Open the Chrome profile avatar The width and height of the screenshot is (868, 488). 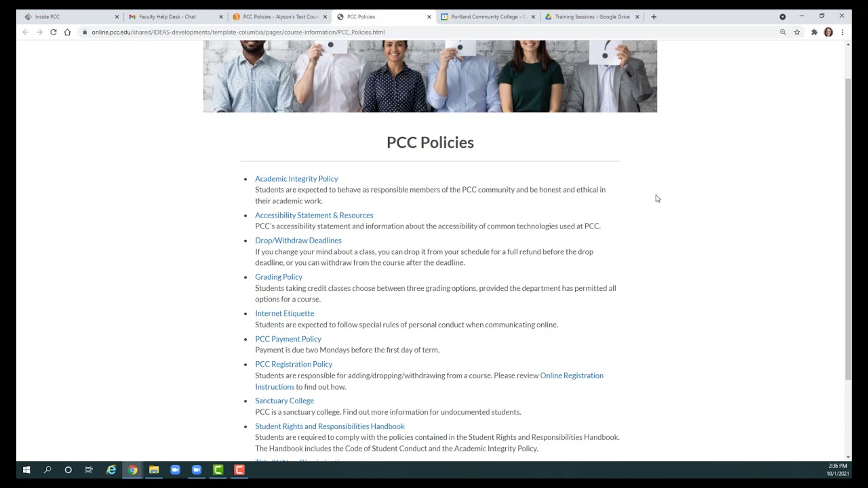click(x=828, y=32)
